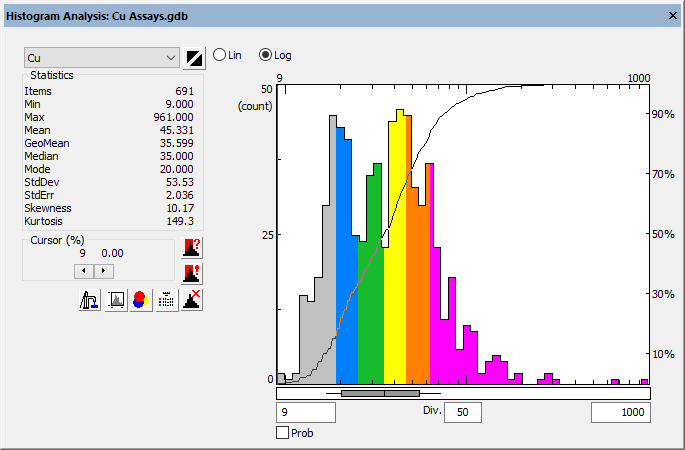
Task: Click the Items value 691
Action: point(184,91)
